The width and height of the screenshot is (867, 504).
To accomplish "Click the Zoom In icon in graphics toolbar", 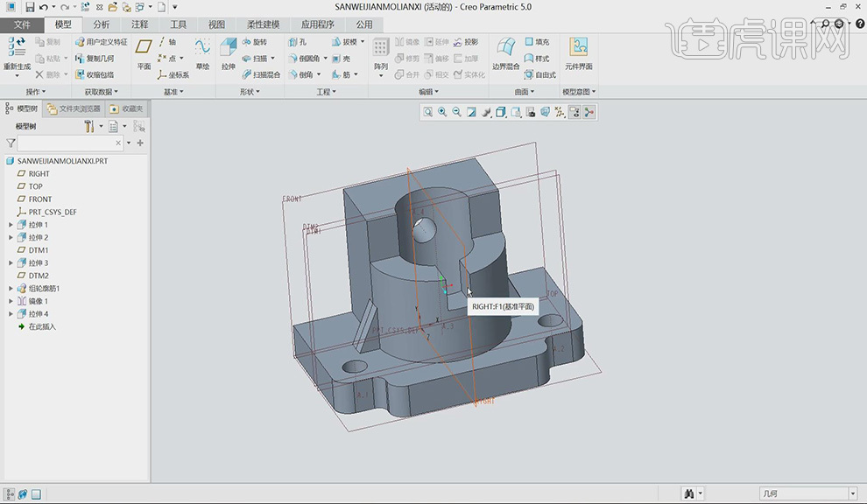I will point(442,112).
